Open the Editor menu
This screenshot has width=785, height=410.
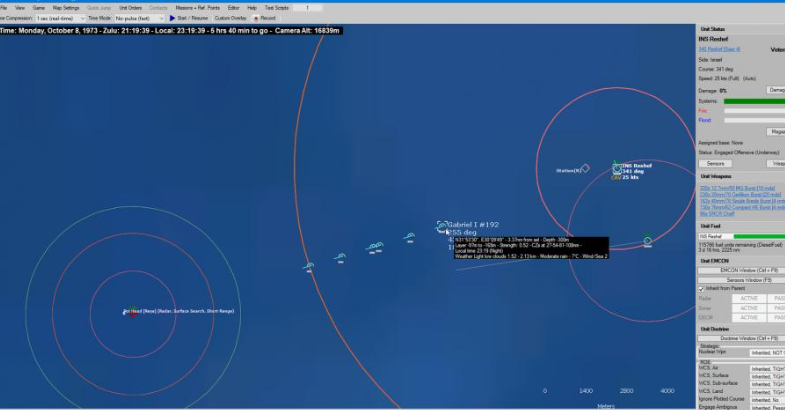pos(233,8)
